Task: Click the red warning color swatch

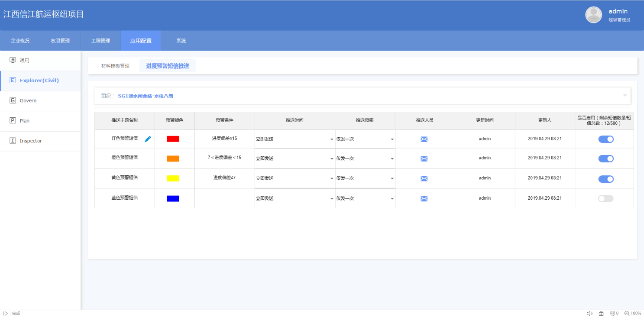Action: [x=173, y=139]
